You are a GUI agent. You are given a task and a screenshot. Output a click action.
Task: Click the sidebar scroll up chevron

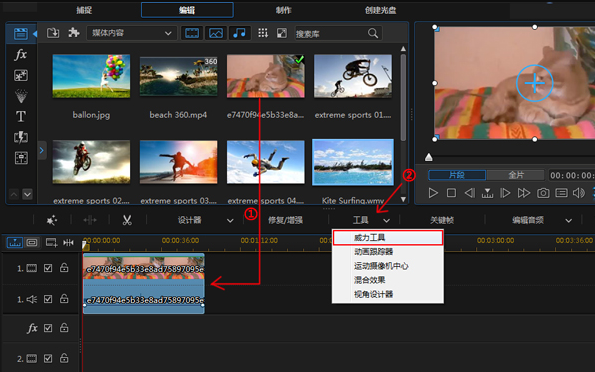tap(14, 195)
